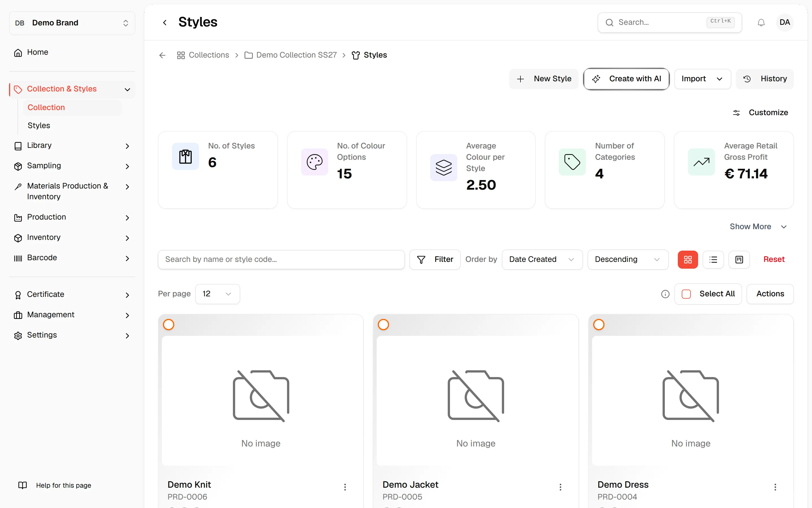Switch to board view layout
Viewport: 812px width, 508px height.
pos(739,259)
